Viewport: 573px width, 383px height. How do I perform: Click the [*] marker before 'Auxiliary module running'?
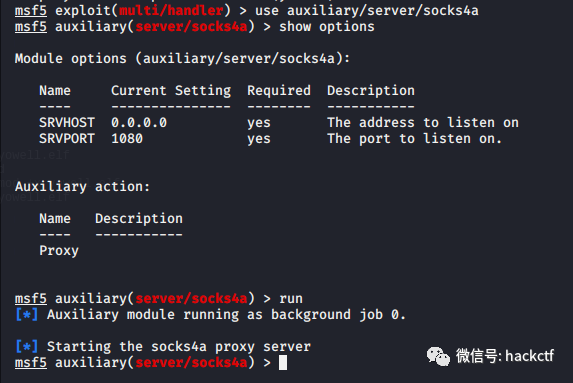[27, 315]
